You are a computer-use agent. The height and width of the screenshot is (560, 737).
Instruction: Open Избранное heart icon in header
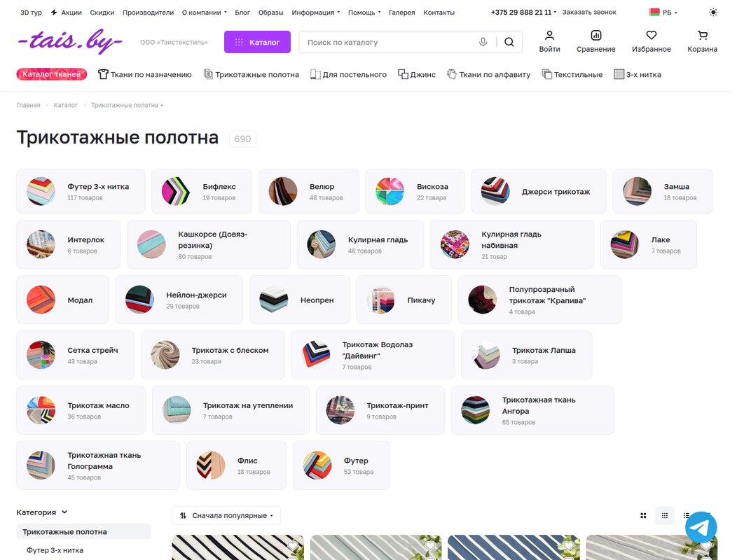point(652,41)
